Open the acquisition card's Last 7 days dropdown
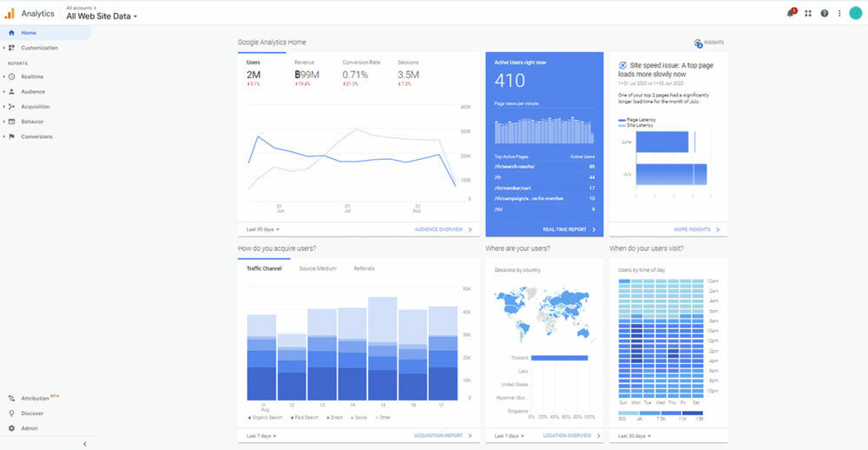Screen dimensions: 868x450 pyautogui.click(x=261, y=435)
